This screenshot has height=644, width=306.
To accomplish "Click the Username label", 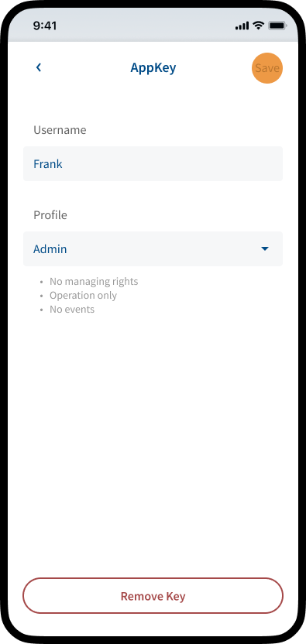I will pyautogui.click(x=60, y=130).
